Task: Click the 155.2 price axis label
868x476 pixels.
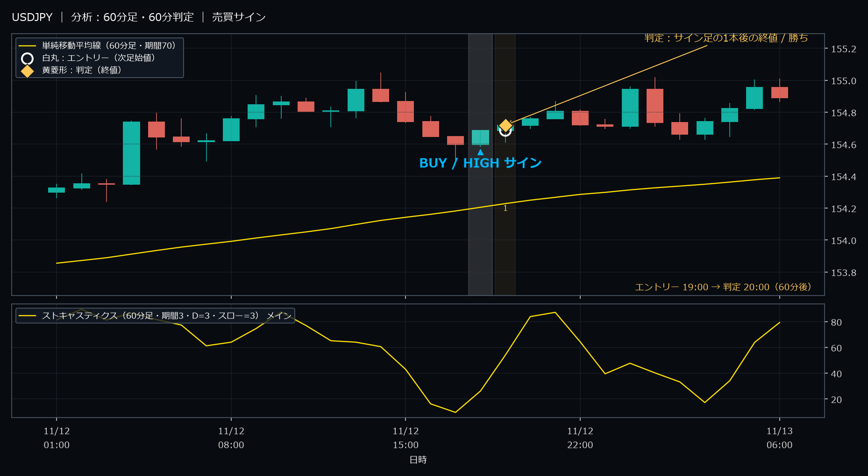Action: coord(844,49)
